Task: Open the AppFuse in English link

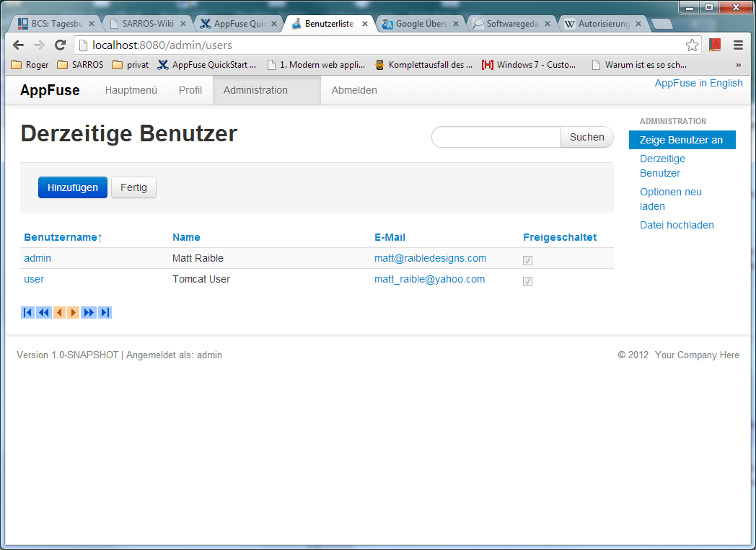Action: click(x=698, y=83)
